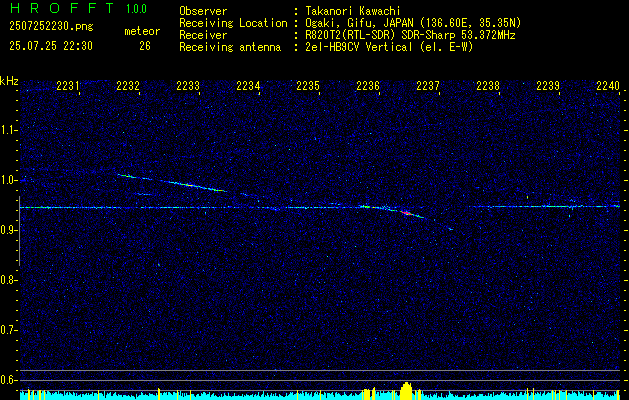Image resolution: width=629 pixels, height=400 pixels.
Task: Select receiver text R820T2(RTL-SDR) SDR-Sharp 53.372MHz
Action: [410, 35]
